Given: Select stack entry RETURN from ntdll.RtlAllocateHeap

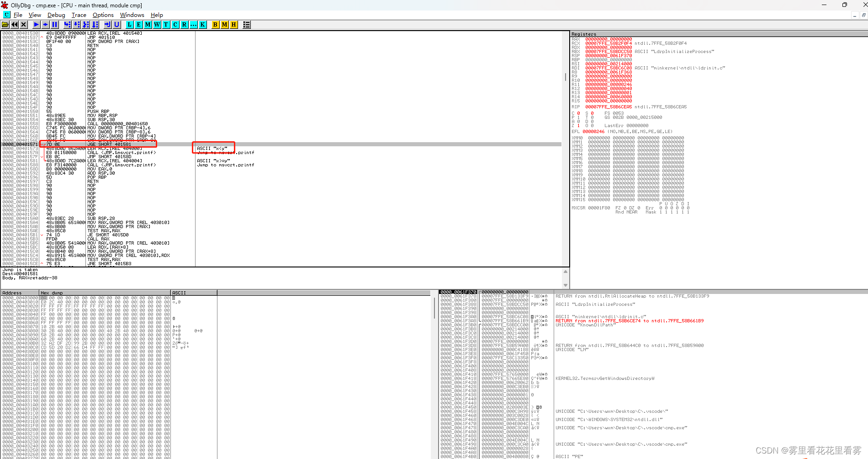Looking at the screenshot, I should tap(632, 296).
